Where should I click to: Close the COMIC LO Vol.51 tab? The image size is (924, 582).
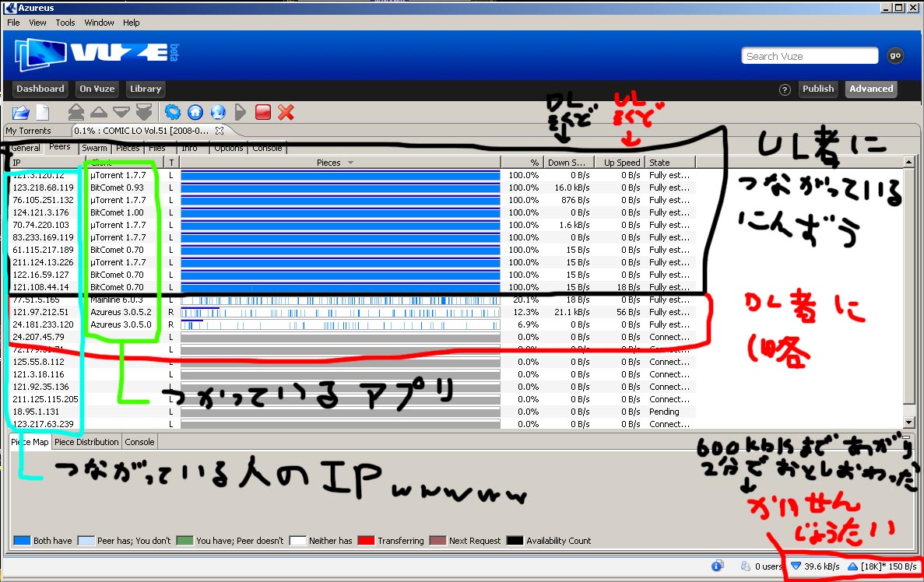(220, 131)
